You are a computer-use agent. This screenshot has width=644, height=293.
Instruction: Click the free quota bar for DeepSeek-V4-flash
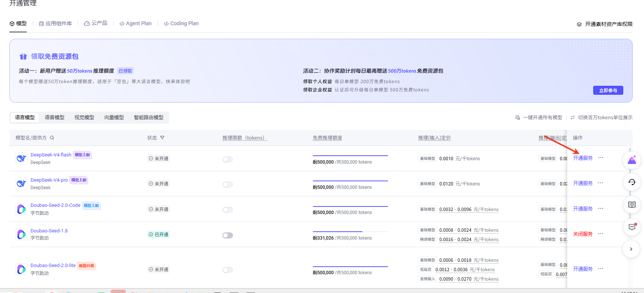350,156
